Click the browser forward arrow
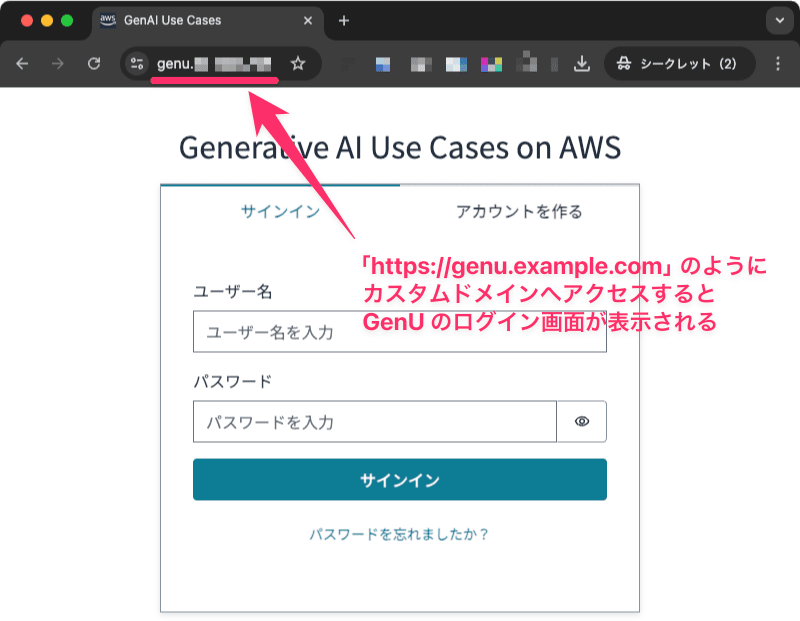 coord(58,64)
